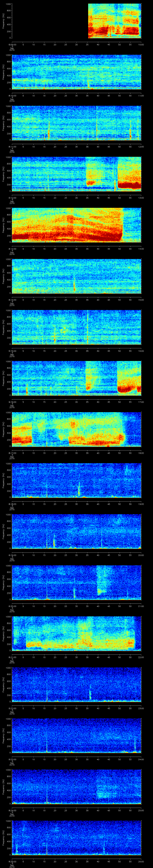Pick the spectrogram panel starting at 8:20:00
Screen dimensions: 153x868
click(77, 582)
